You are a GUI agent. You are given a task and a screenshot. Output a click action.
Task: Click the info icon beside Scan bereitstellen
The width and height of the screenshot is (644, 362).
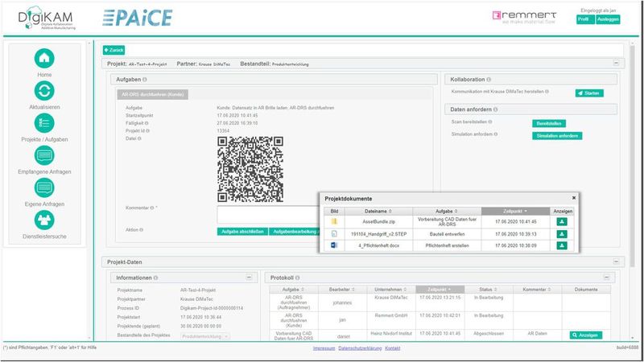pos(490,122)
